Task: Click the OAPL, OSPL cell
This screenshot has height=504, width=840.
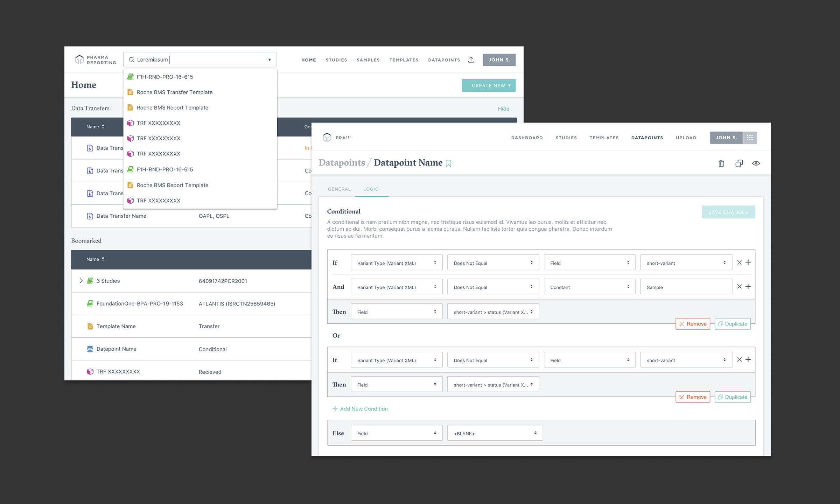Action: (x=214, y=216)
